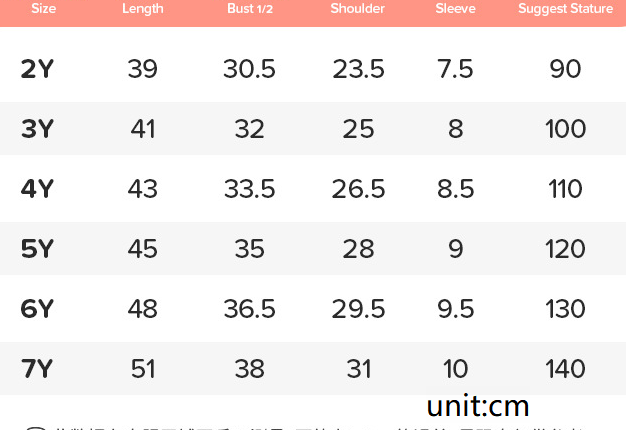Select the 6Y size row label
Screen dimensions: 626x430
(x=37, y=309)
